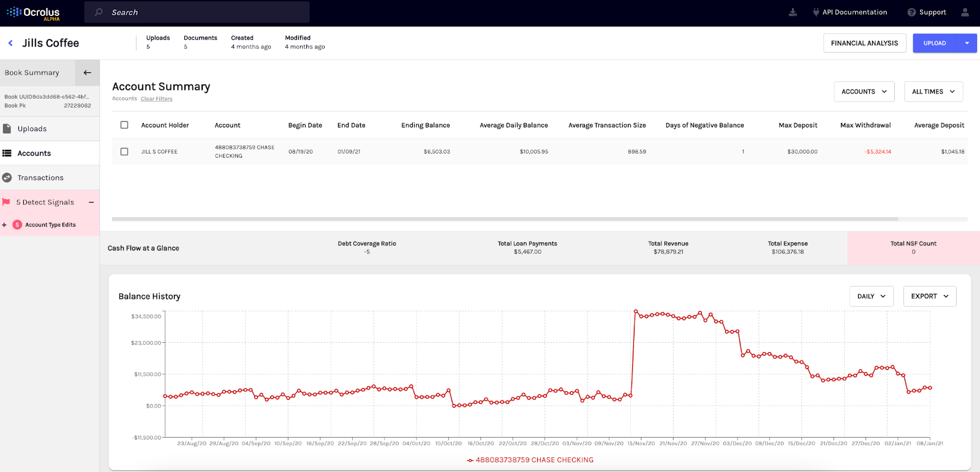The image size is (980, 472).
Task: Check the JILL S COFFEE row checkbox
Action: coord(124,151)
